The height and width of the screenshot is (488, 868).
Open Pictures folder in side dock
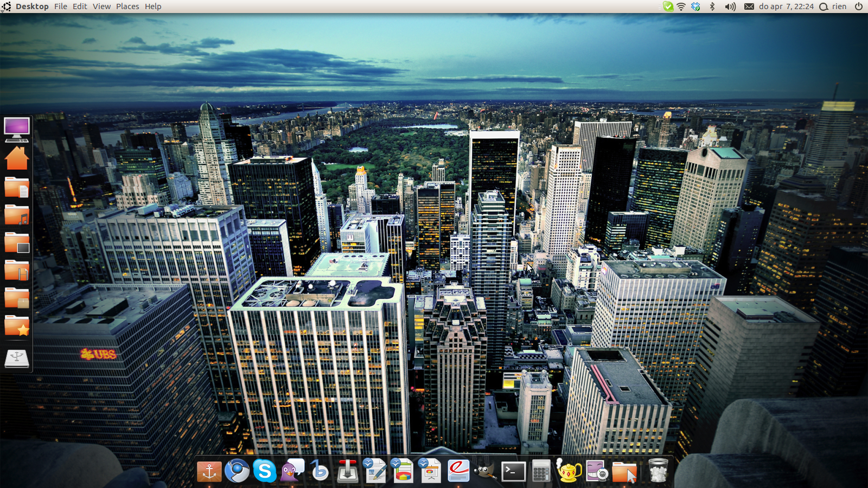pos(17,242)
